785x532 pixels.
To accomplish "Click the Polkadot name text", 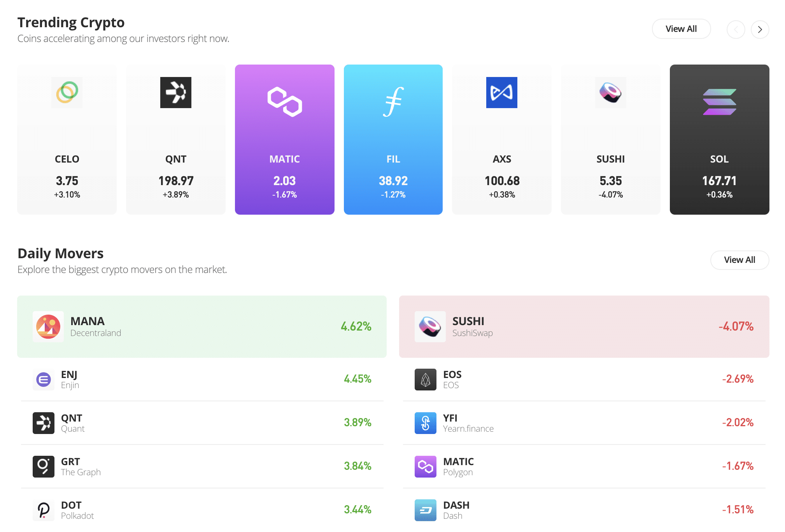I will coord(77,516).
